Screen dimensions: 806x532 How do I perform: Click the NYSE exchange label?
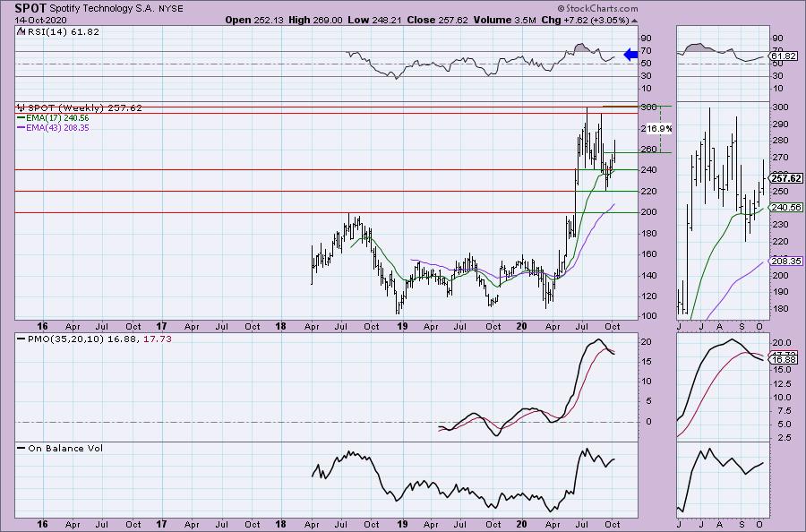tap(169, 9)
